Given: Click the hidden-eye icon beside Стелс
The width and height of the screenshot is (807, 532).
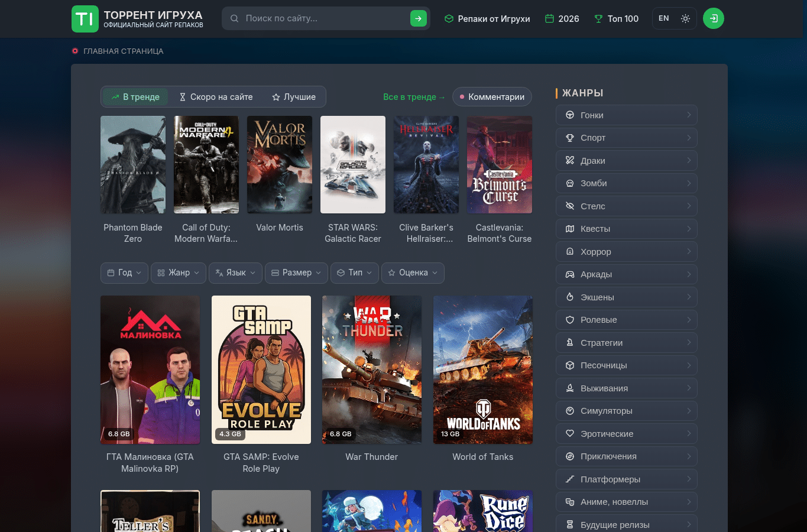Looking at the screenshot, I should pyautogui.click(x=570, y=206).
